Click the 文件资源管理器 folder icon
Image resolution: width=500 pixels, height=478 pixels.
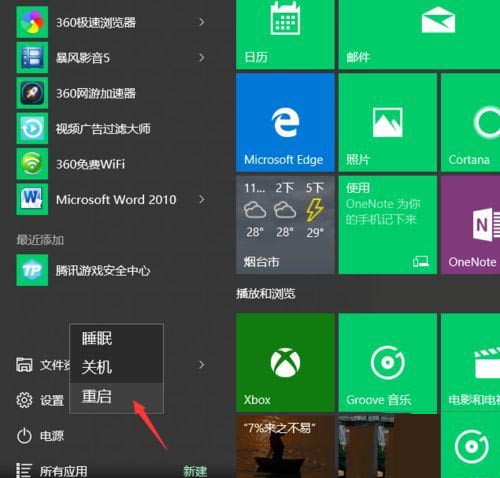[x=24, y=365]
